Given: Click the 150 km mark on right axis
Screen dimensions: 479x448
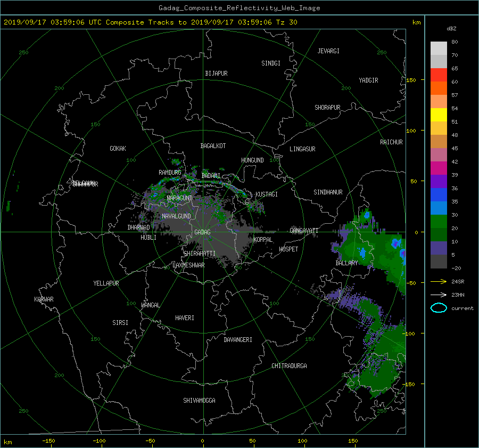Looking at the screenshot, I should click(x=411, y=80).
